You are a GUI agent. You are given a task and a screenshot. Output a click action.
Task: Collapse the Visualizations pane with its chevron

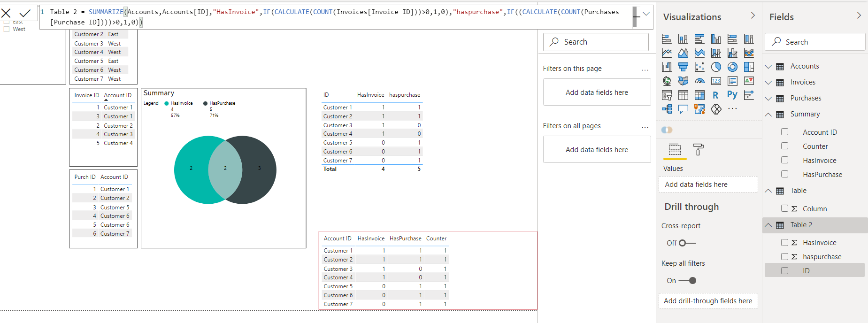tap(753, 15)
